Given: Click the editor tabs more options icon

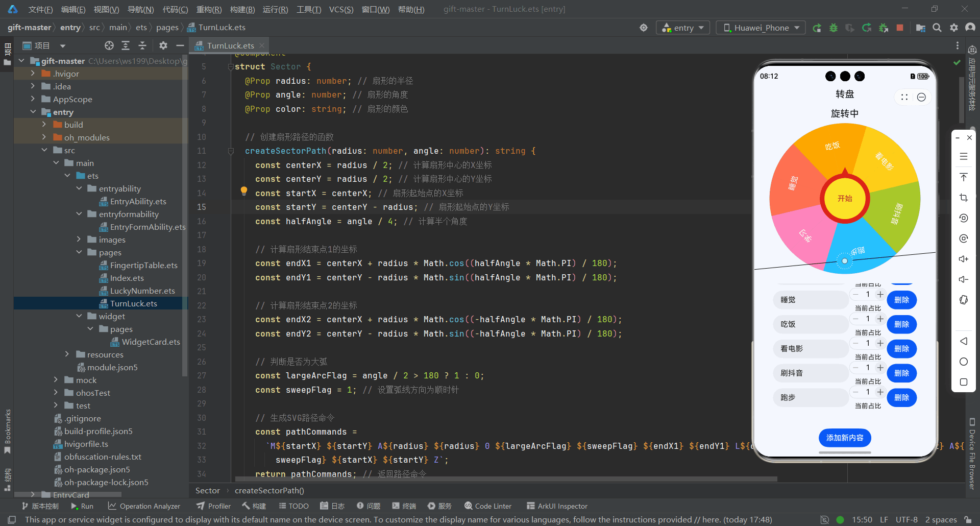Looking at the screenshot, I should 958,45.
